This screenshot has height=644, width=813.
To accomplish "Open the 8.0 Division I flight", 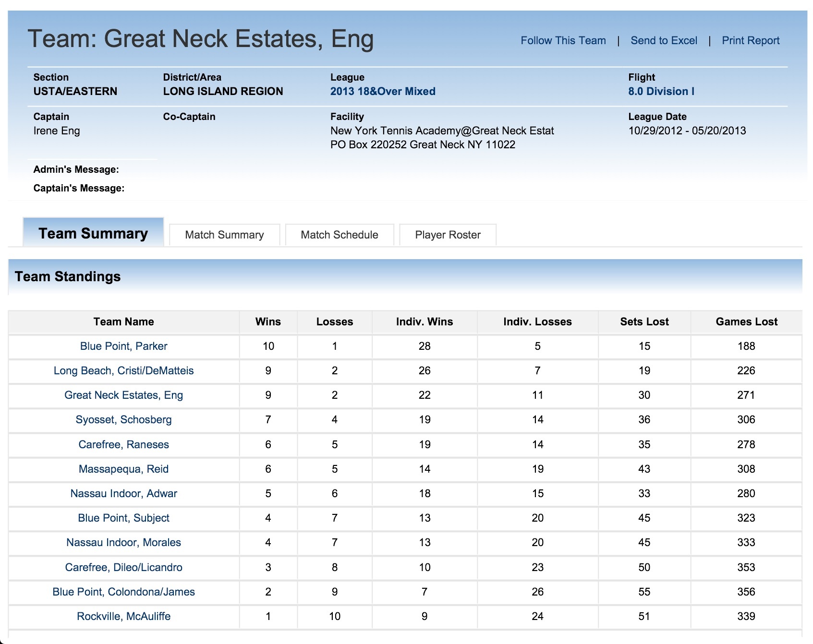I will coord(661,91).
